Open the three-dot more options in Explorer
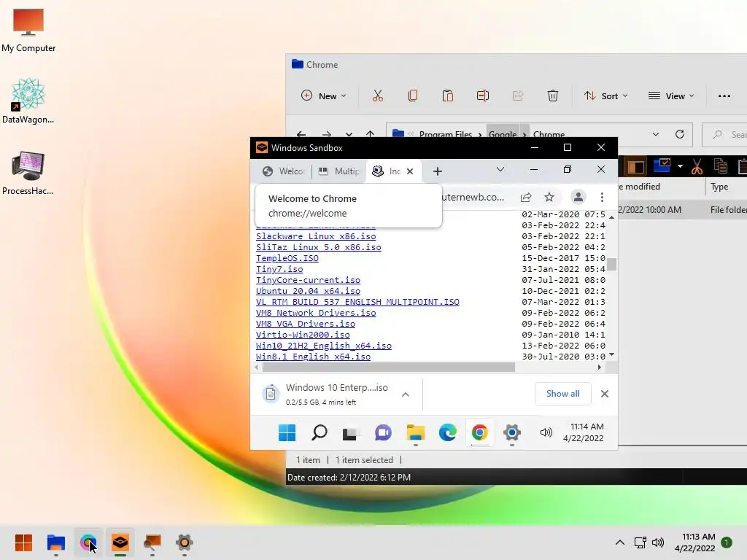Image resolution: width=747 pixels, height=560 pixels. (724, 96)
